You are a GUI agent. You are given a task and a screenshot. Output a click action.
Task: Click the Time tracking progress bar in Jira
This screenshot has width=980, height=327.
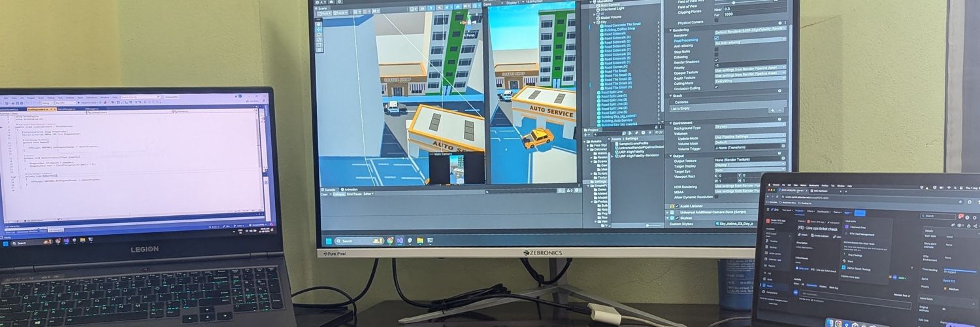pyautogui.click(x=960, y=271)
